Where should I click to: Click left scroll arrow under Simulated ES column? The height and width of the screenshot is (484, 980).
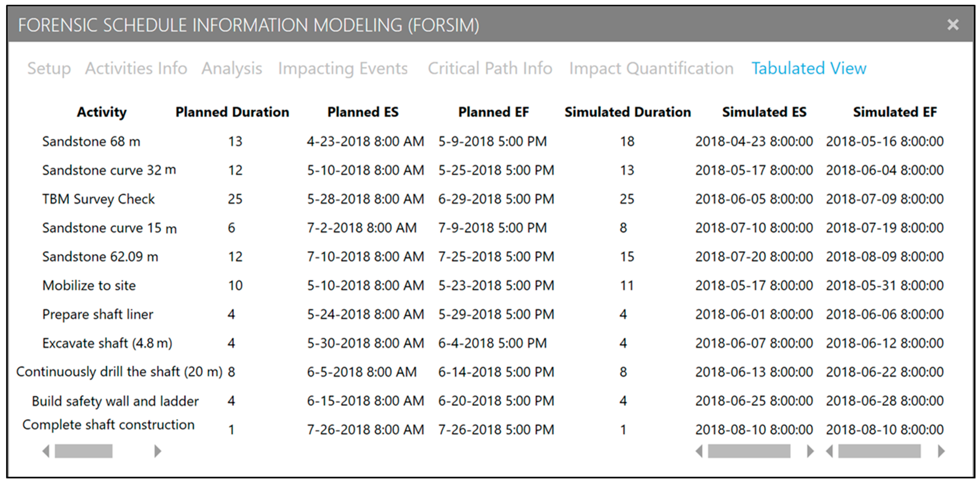click(699, 451)
